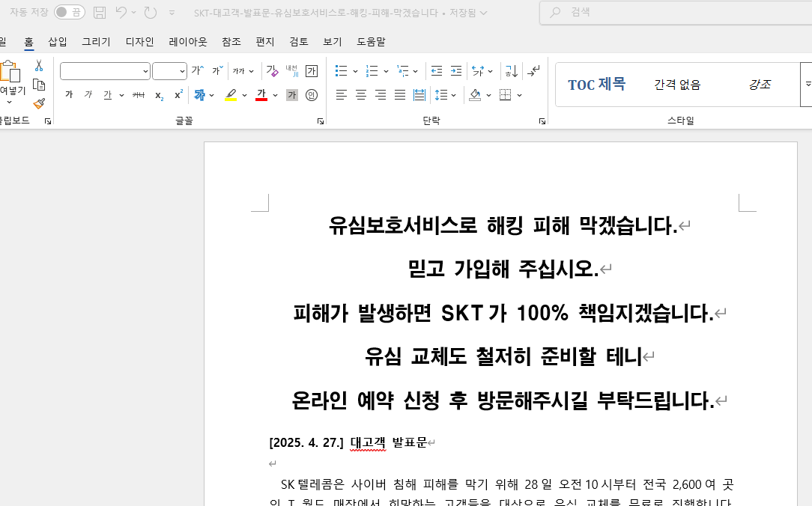Decrease font size with shrink font icon
Image resolution: width=812 pixels, height=506 pixels.
tap(217, 70)
